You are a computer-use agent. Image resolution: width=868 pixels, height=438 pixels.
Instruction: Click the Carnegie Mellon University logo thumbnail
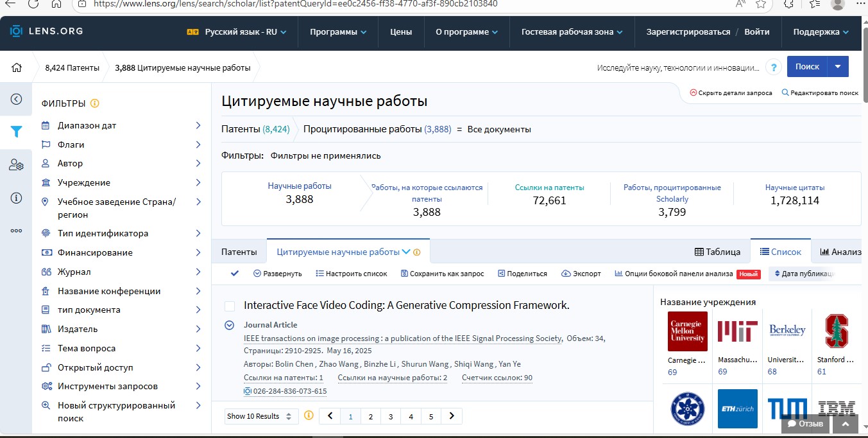click(x=687, y=331)
